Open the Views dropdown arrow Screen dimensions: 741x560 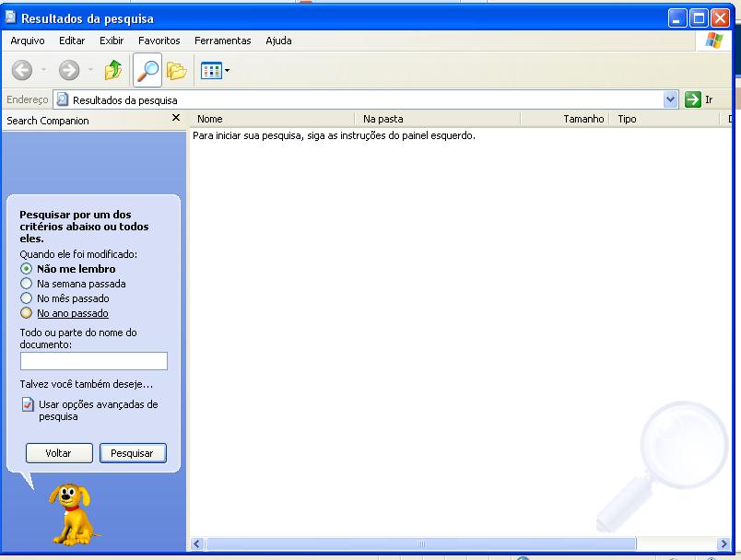pyautogui.click(x=227, y=71)
